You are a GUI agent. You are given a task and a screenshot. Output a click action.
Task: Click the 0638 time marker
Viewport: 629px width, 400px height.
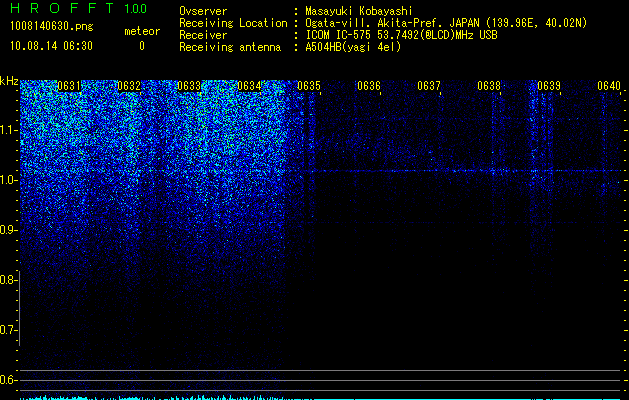pyautogui.click(x=489, y=86)
